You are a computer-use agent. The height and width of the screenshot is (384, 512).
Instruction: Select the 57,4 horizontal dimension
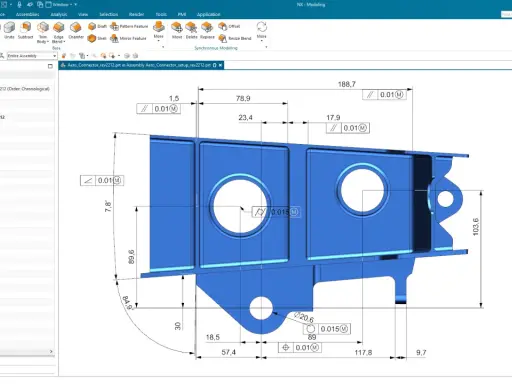tap(228, 352)
